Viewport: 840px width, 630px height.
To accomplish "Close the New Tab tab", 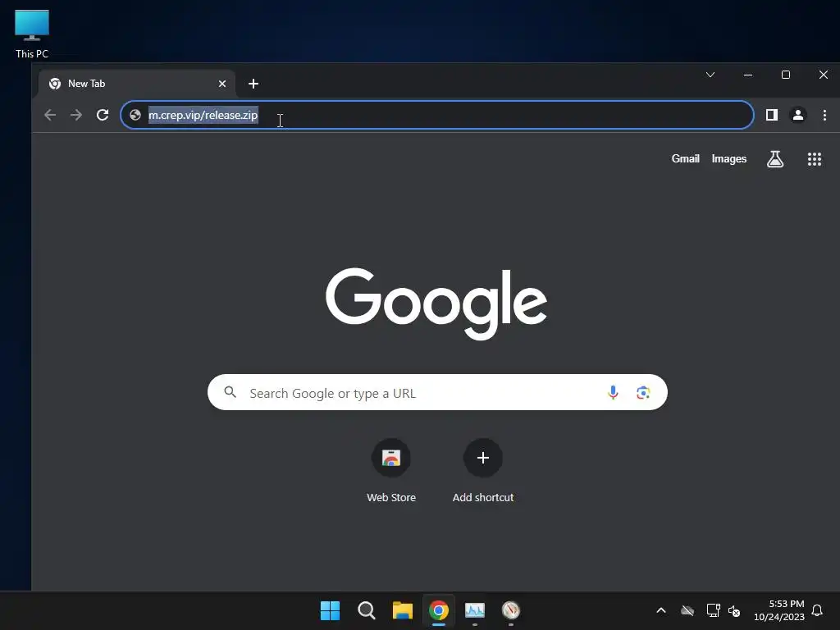I will point(222,84).
